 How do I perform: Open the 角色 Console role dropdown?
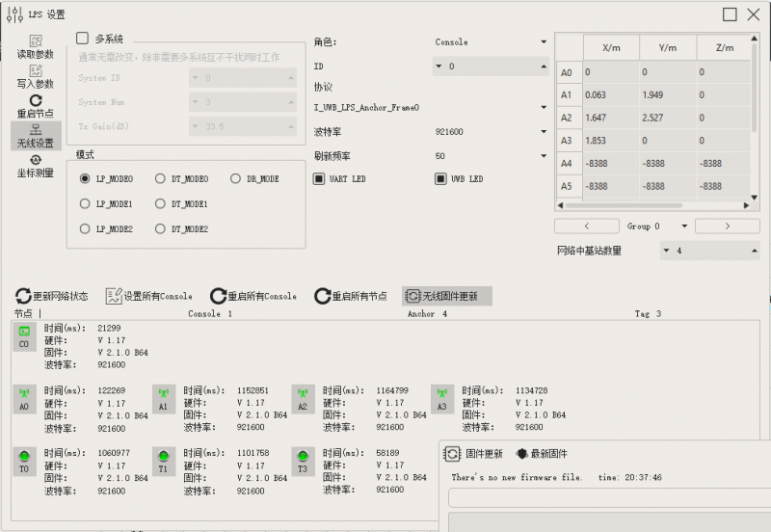(x=491, y=41)
